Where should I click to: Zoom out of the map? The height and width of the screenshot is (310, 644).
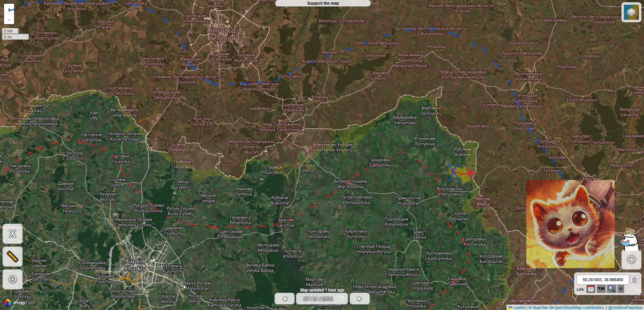click(9, 19)
